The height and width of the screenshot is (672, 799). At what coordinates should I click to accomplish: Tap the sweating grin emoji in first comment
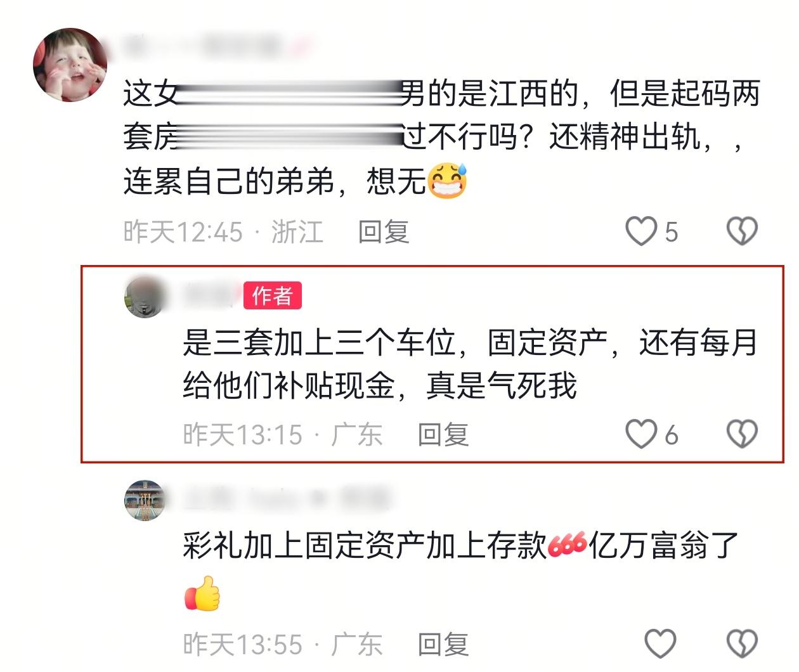click(448, 180)
